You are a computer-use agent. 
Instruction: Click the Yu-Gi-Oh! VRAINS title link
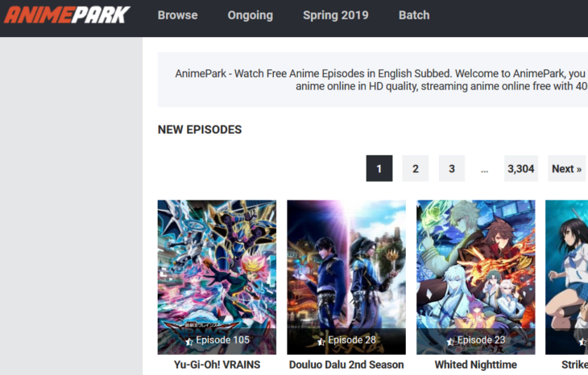click(217, 365)
